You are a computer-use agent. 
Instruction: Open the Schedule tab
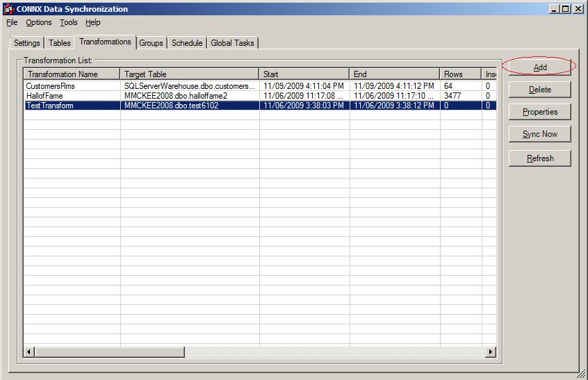187,43
